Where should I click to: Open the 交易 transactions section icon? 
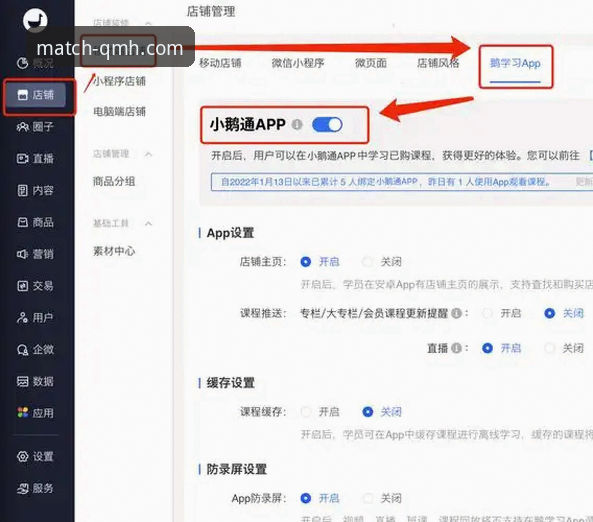pos(23,286)
